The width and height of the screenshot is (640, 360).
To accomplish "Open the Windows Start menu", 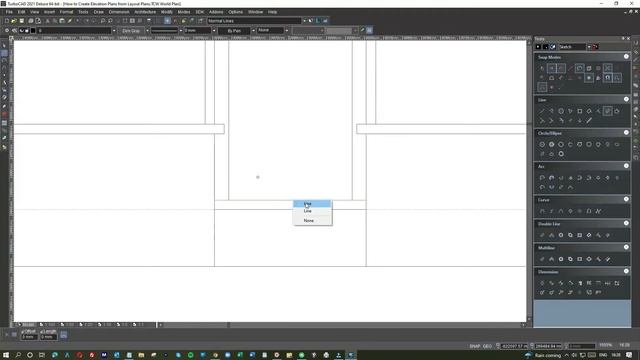I will (x=6, y=355).
